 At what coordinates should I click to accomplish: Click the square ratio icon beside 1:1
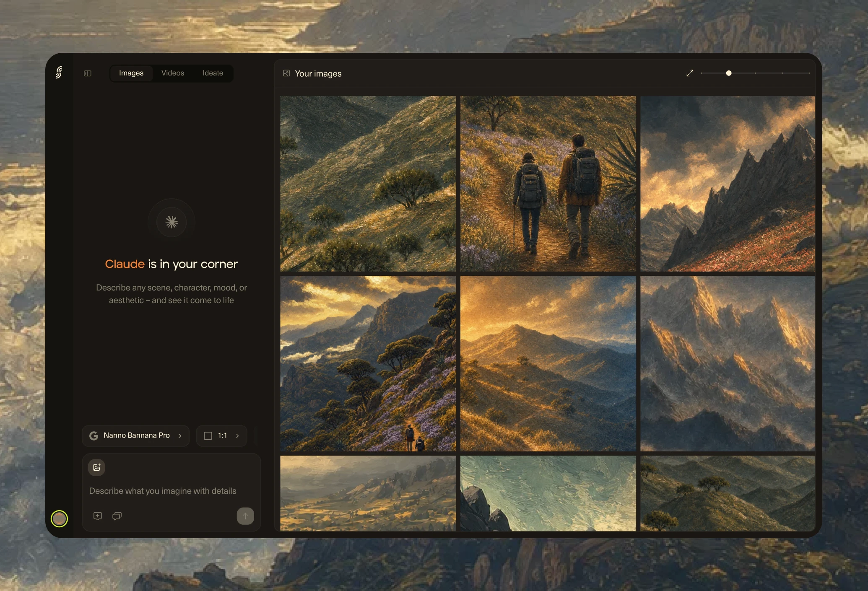pos(208,436)
